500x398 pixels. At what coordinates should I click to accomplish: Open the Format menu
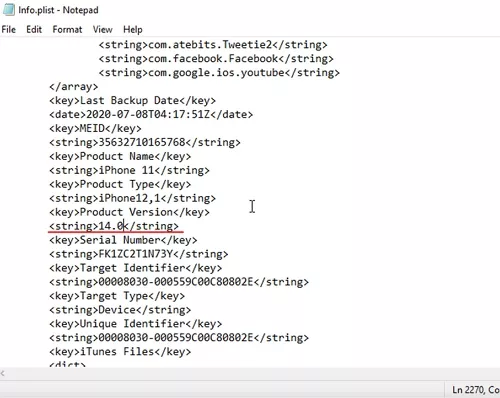point(67,30)
